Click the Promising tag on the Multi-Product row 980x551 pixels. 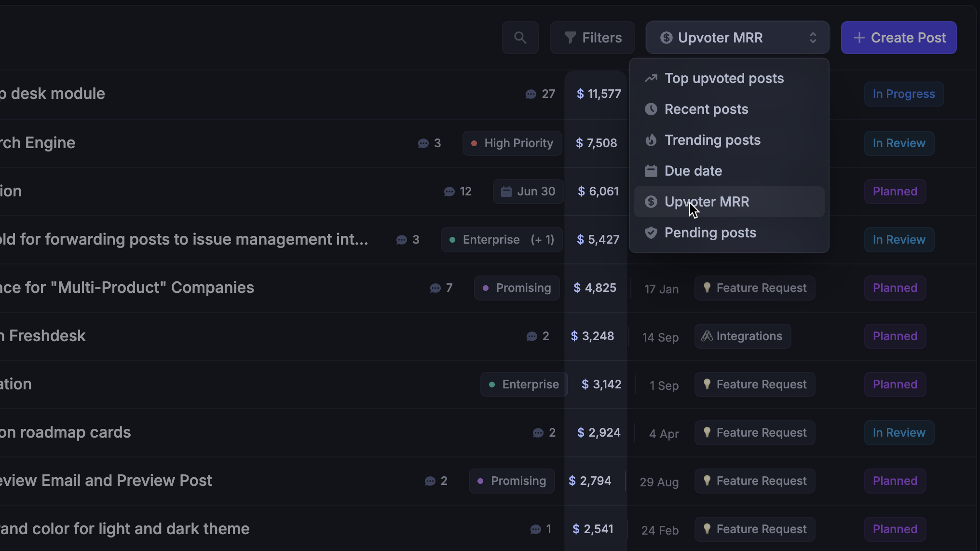pyautogui.click(x=517, y=288)
